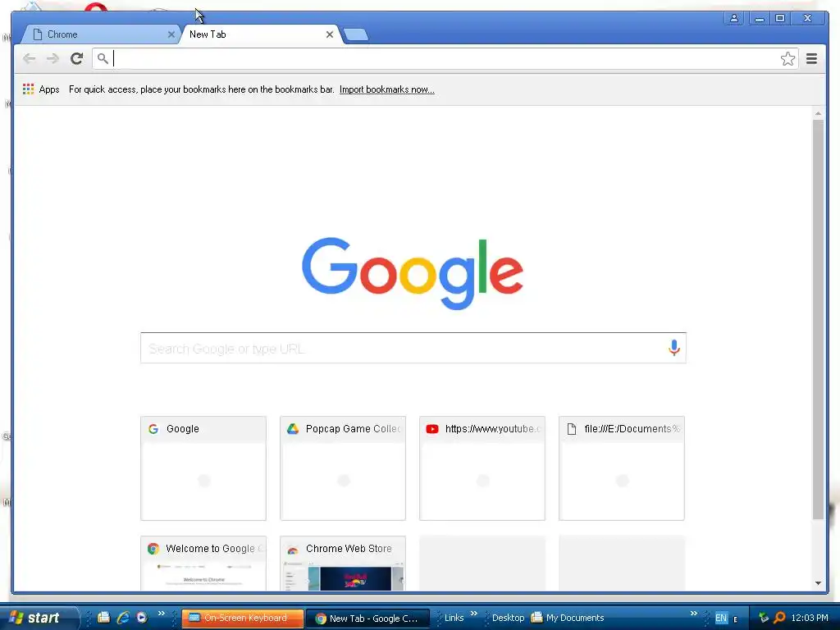The width and height of the screenshot is (840, 630).
Task: Open the Popcap Game Collection tile
Action: pos(343,468)
